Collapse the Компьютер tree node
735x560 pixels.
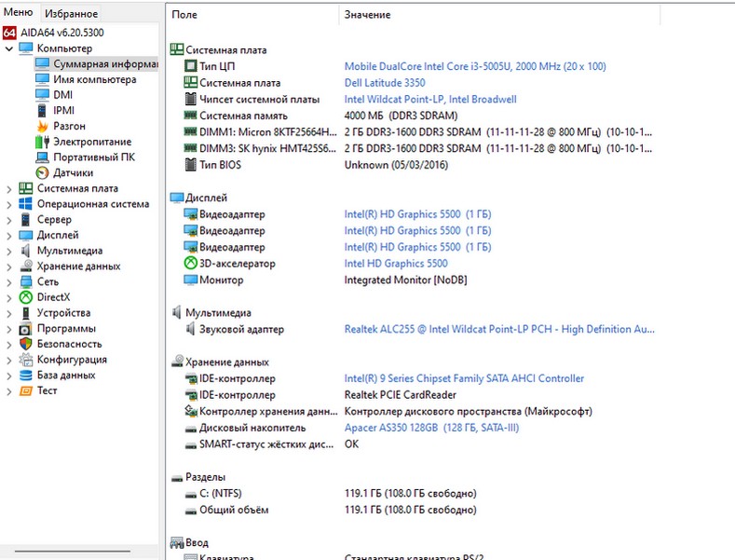point(9,48)
